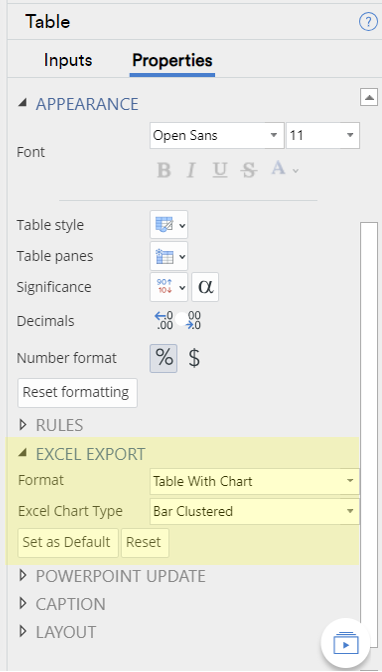Toggle Strikethrough font formatting
382x672 pixels.
pyautogui.click(x=249, y=170)
